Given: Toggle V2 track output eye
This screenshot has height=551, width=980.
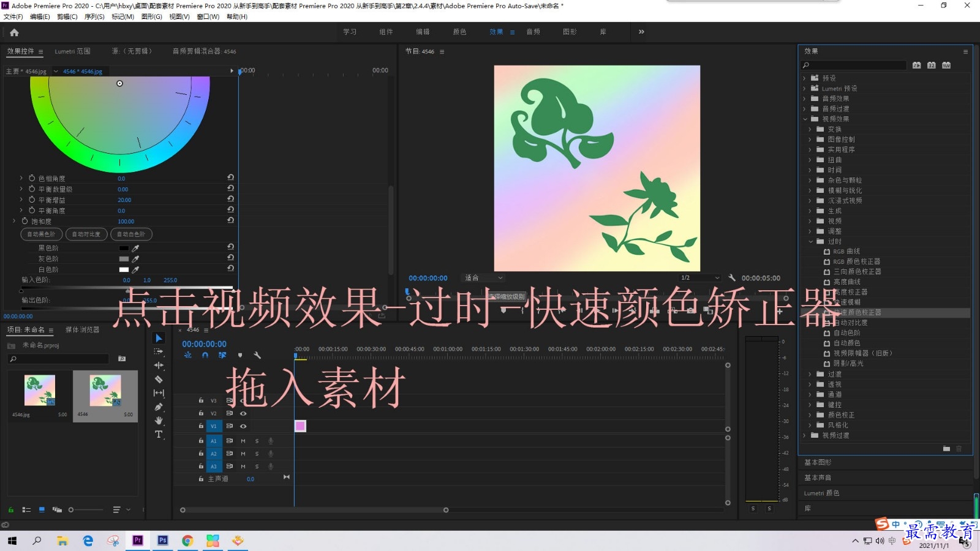Looking at the screenshot, I should (x=243, y=413).
